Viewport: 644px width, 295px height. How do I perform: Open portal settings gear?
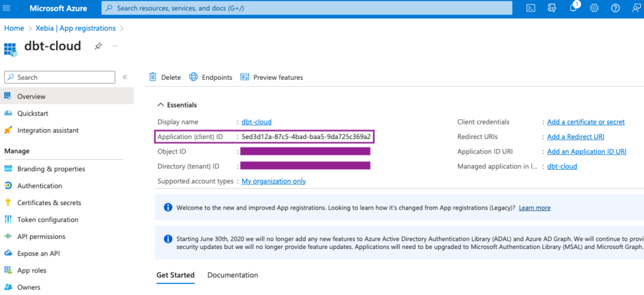(594, 8)
